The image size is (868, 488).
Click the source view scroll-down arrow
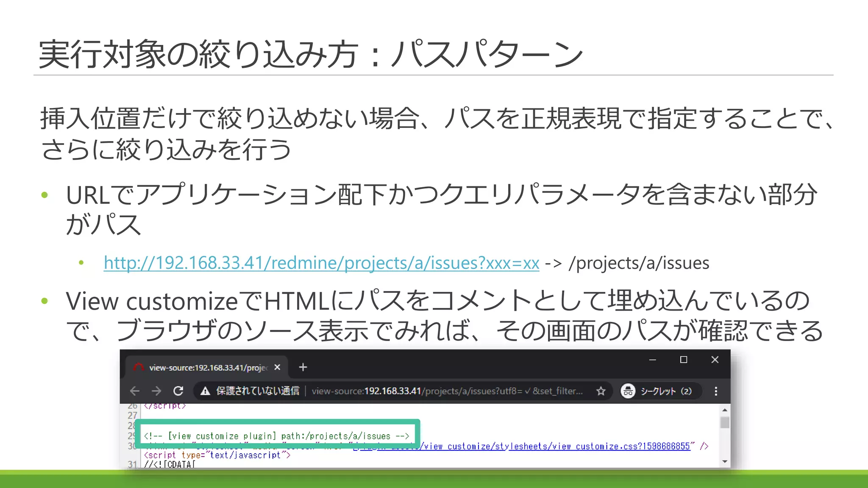pyautogui.click(x=725, y=461)
